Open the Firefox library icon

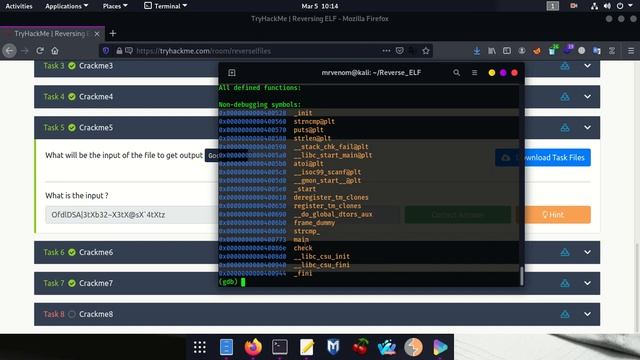pos(492,51)
